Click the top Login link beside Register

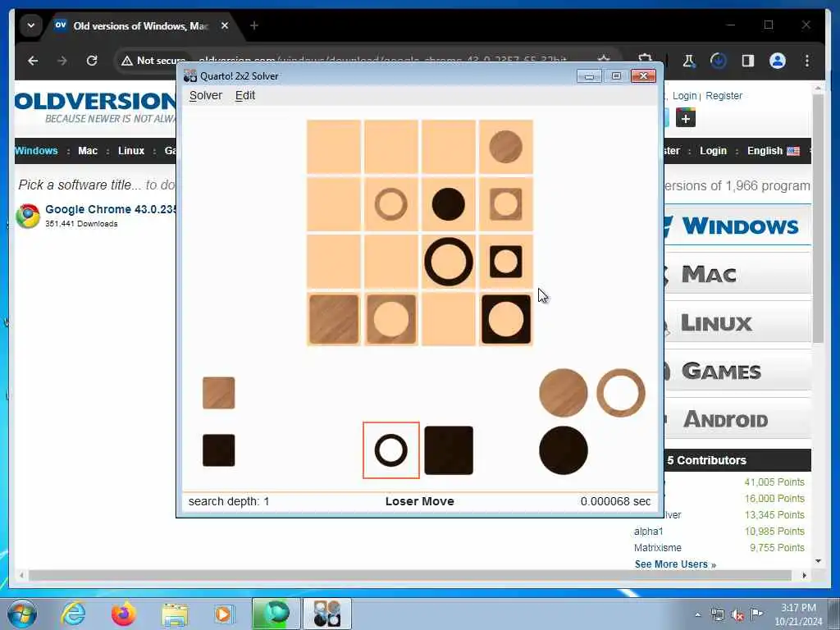coord(685,95)
